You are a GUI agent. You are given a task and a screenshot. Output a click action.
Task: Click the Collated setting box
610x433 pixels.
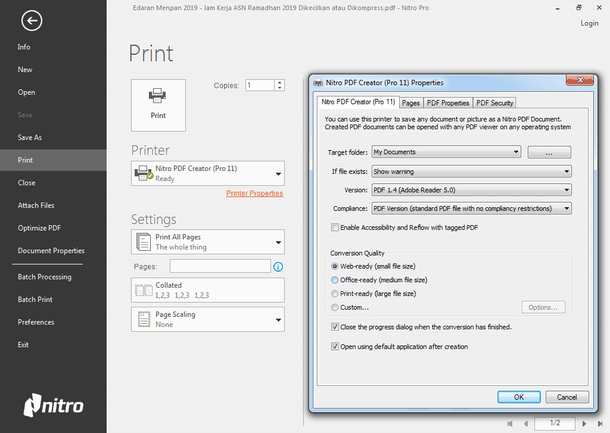(208, 290)
